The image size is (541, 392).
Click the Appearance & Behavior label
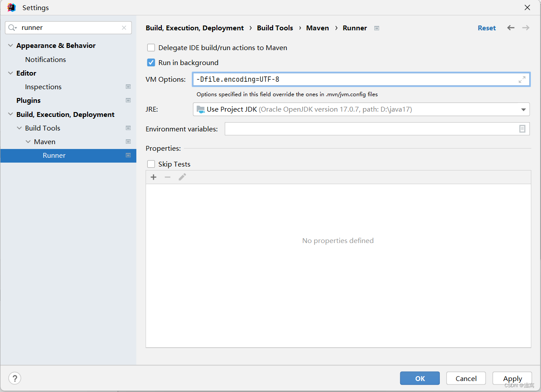(56, 46)
